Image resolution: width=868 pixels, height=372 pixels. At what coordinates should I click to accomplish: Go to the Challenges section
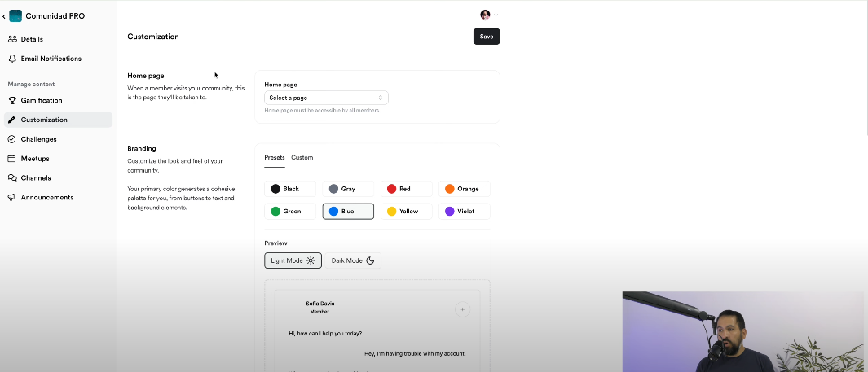click(x=58, y=139)
